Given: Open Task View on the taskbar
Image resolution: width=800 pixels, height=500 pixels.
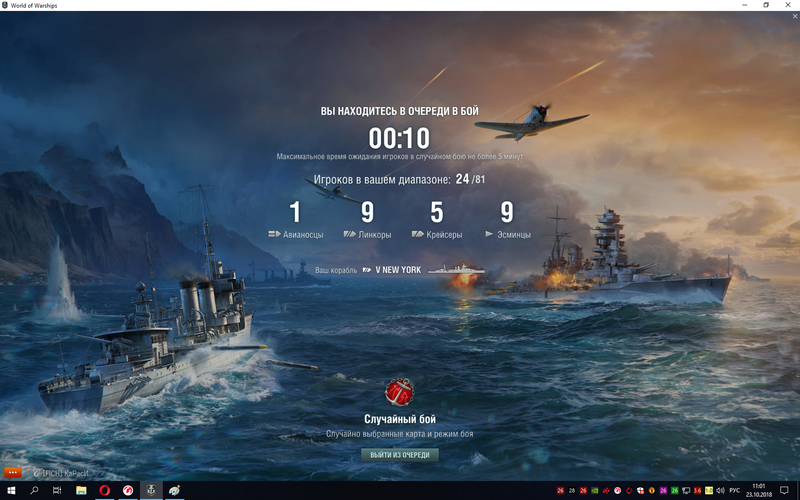Looking at the screenshot, I should click(x=57, y=490).
